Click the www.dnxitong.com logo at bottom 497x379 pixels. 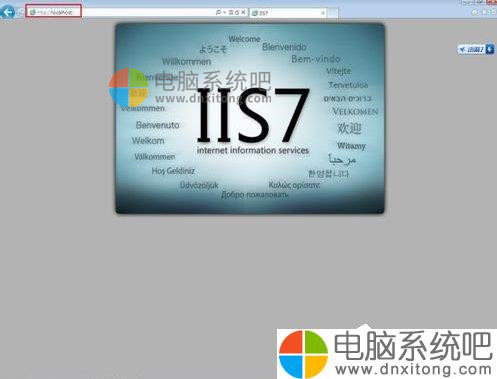click(x=387, y=354)
